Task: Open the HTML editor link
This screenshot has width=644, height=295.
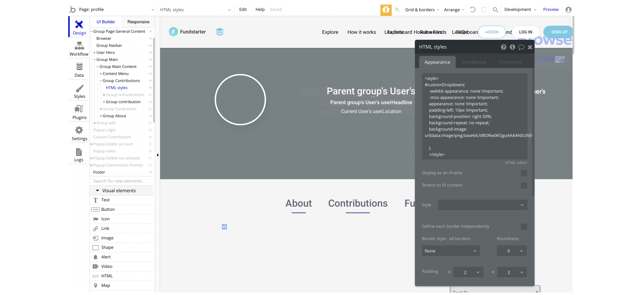Action: coord(516,163)
